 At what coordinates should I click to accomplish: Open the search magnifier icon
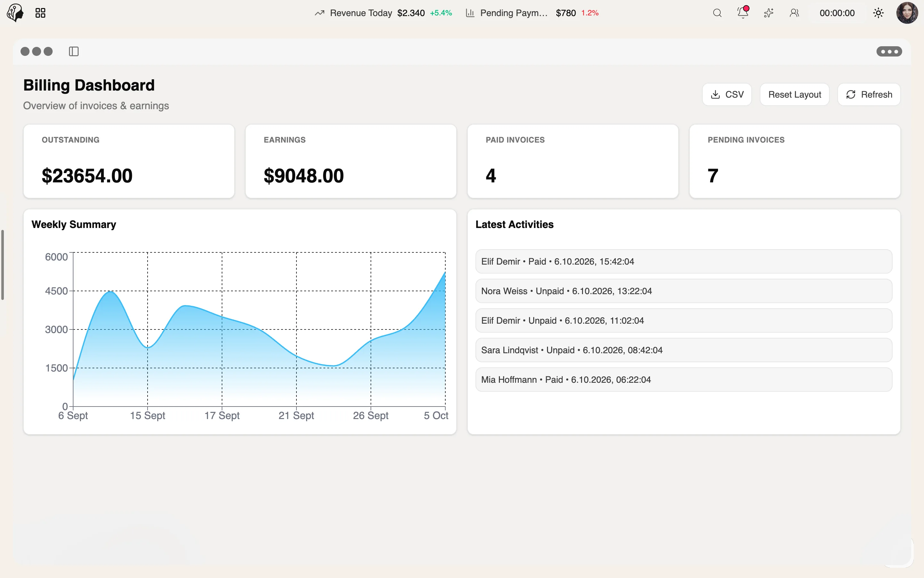coord(717,13)
